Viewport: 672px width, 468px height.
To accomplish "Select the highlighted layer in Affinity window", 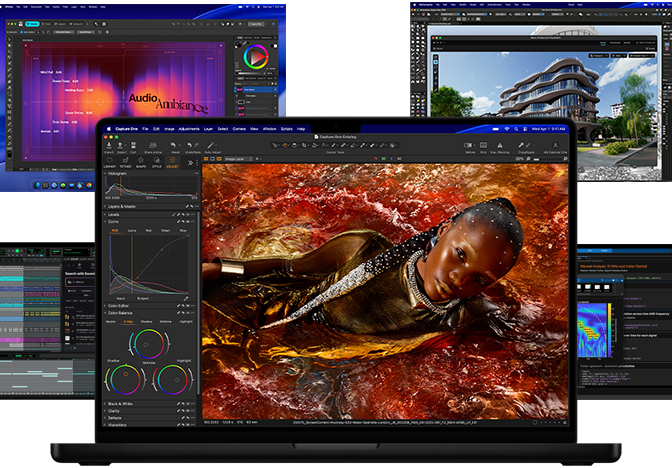I will 256,90.
